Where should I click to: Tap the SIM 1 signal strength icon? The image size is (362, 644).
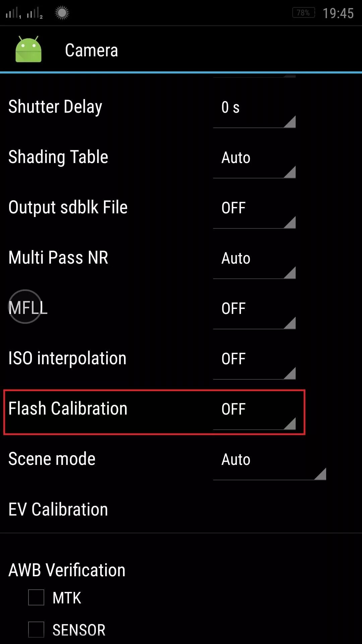13,13
